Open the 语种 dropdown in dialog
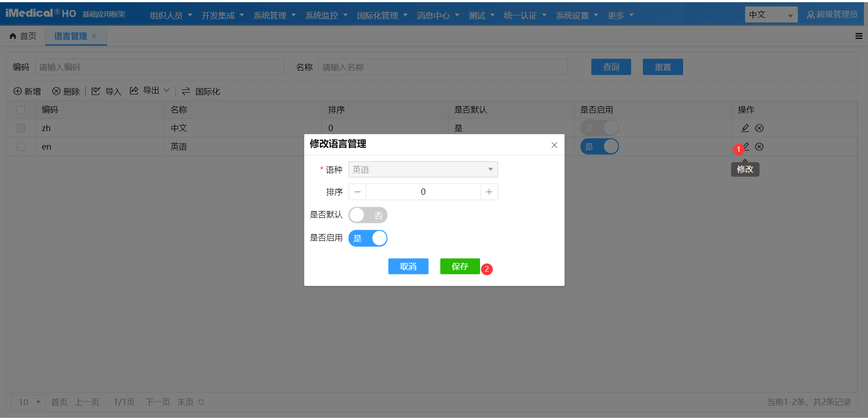Image resolution: width=868 pixels, height=418 pixels. 423,169
